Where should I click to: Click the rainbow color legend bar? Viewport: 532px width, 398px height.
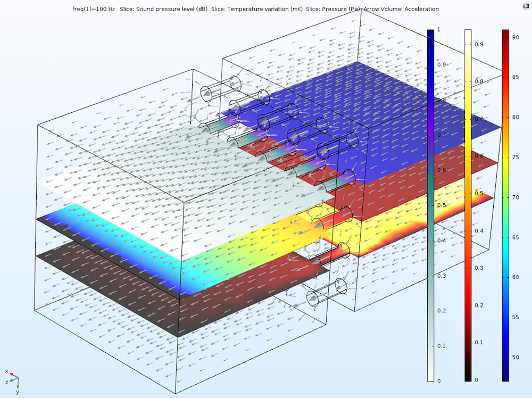click(505, 205)
